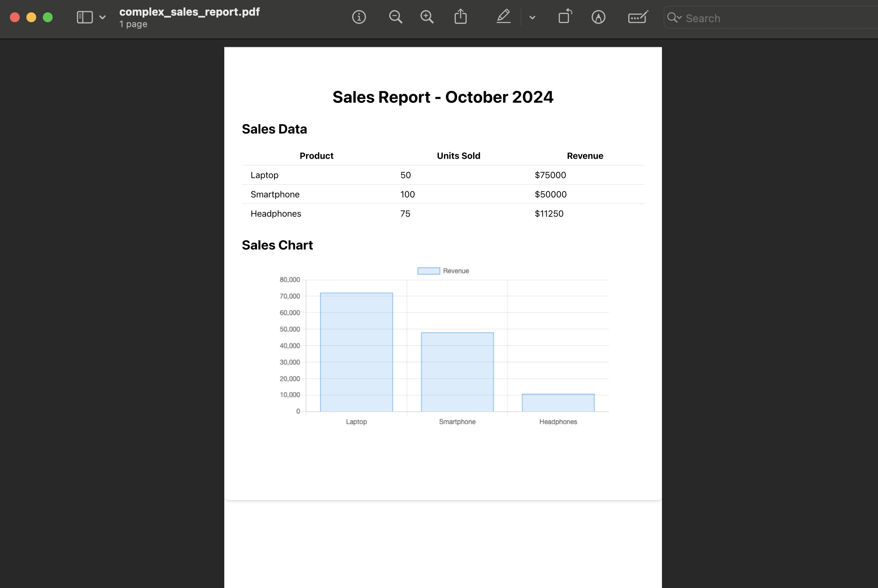
Task: Select the Laptop table cell
Action: 265,175
